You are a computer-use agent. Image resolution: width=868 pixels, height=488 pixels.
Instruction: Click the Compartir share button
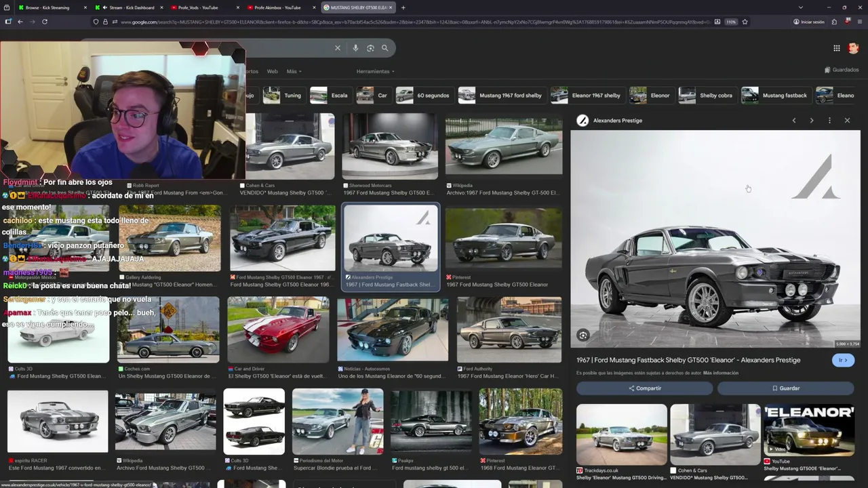click(x=644, y=388)
